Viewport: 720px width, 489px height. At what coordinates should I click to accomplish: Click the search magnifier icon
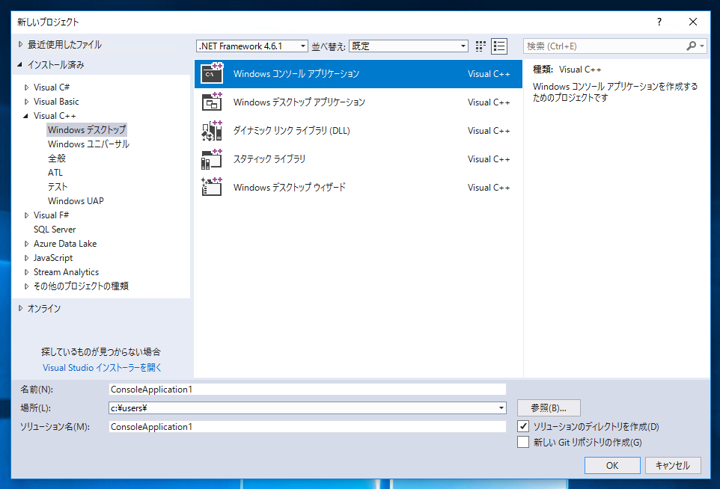pos(692,46)
